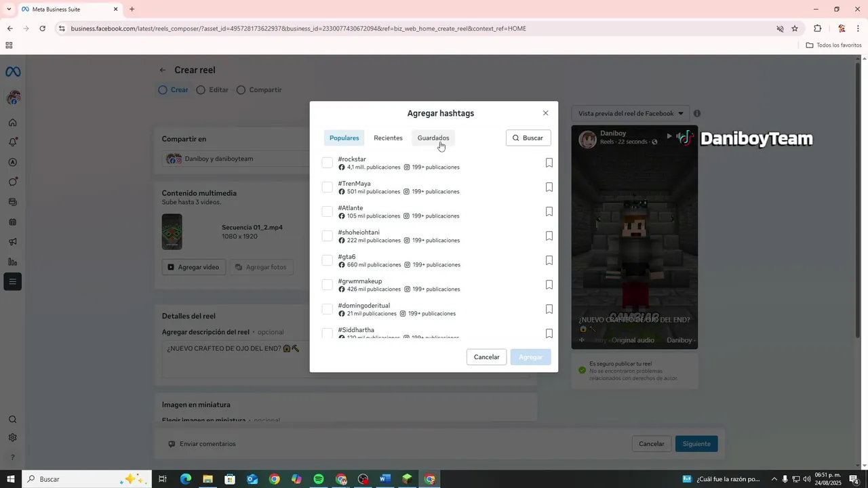This screenshot has height=488, width=868.
Task: Reload the browser page
Action: (x=42, y=28)
